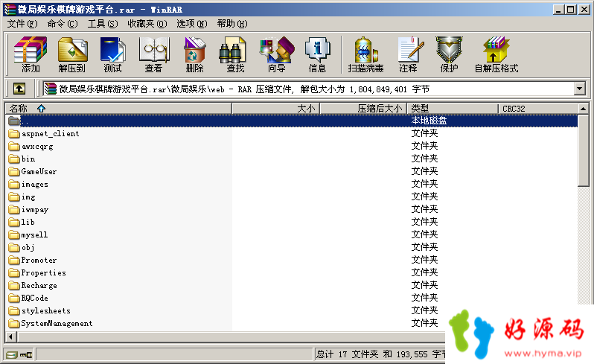The width and height of the screenshot is (594, 364).
Task: Sort by 名称 column header
Action: tap(118, 109)
